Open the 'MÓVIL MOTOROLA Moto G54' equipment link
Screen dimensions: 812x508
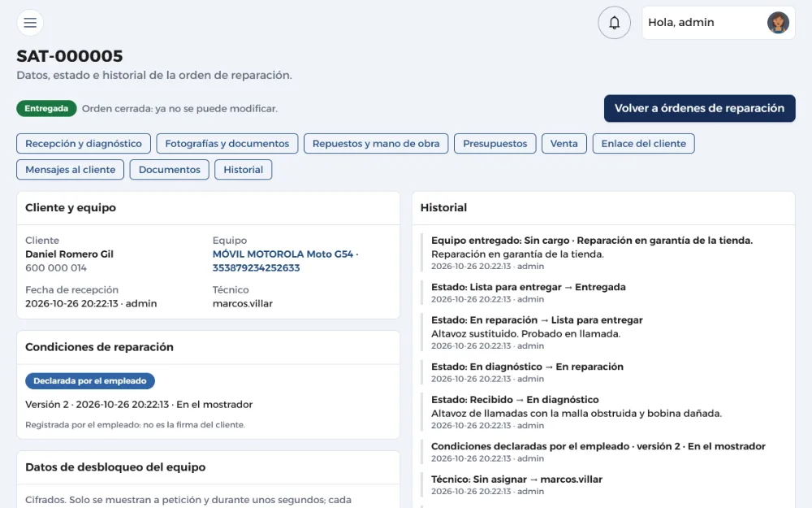click(285, 261)
